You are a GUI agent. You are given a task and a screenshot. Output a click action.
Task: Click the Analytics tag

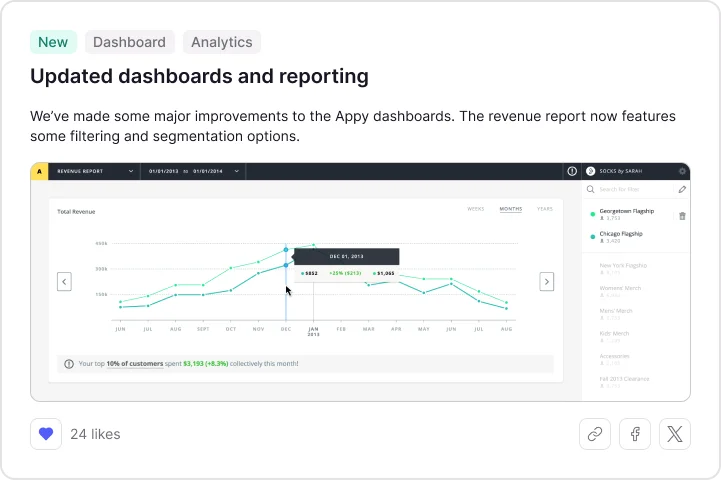click(221, 42)
